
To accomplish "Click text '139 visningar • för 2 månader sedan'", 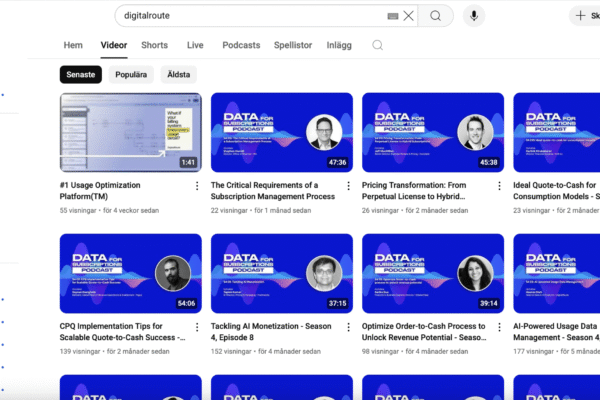I will tap(114, 351).
